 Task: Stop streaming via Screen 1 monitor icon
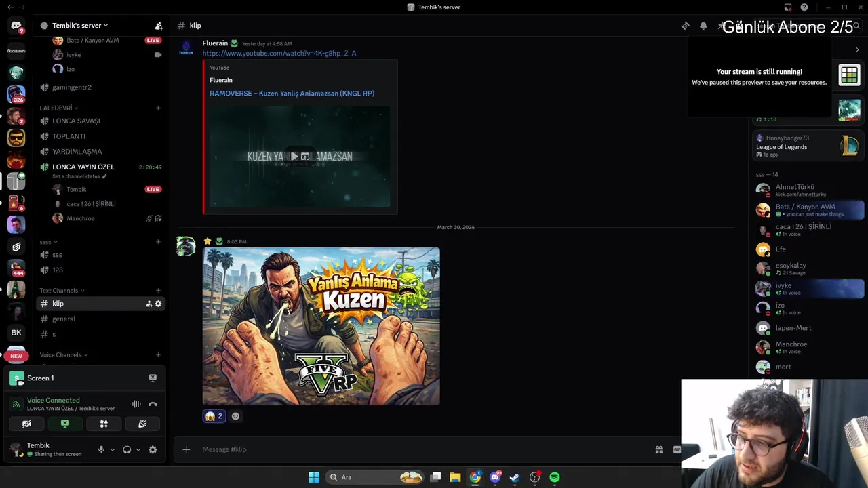click(x=153, y=378)
